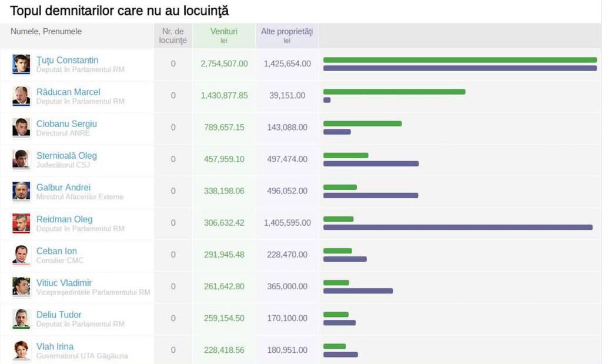Click the title Topul demnitarilor care nu au locuință

click(x=119, y=11)
